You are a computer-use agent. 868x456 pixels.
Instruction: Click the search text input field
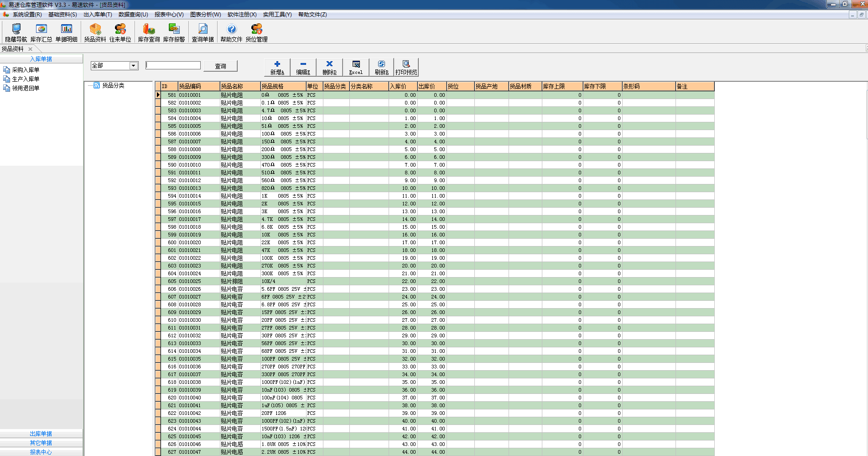pyautogui.click(x=173, y=65)
